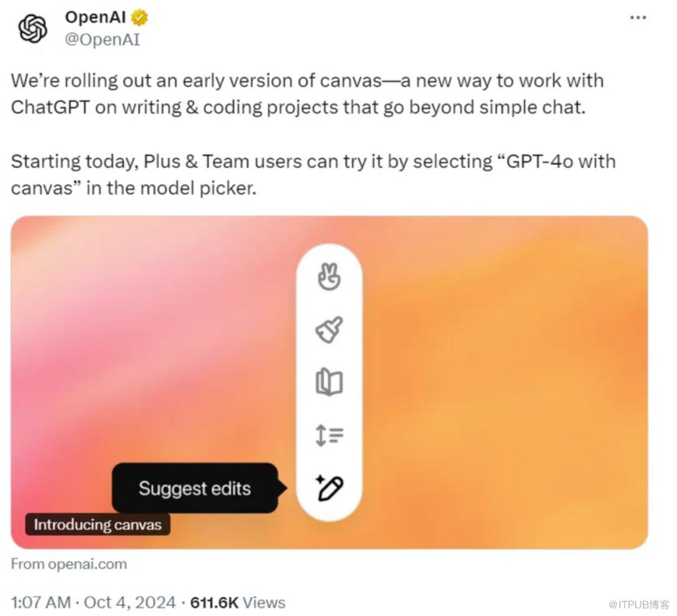677x616 pixels.
Task: Open the three-dot more options menu
Action: [x=639, y=17]
